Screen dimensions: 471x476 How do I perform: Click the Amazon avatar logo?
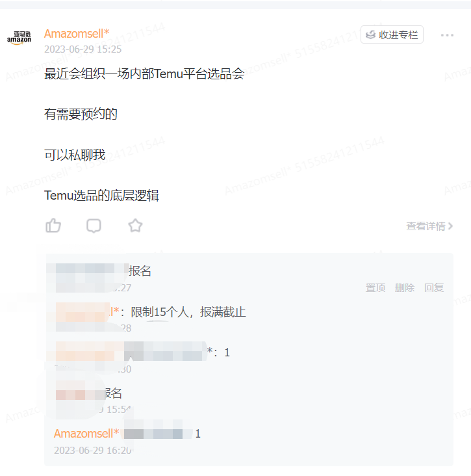19,38
